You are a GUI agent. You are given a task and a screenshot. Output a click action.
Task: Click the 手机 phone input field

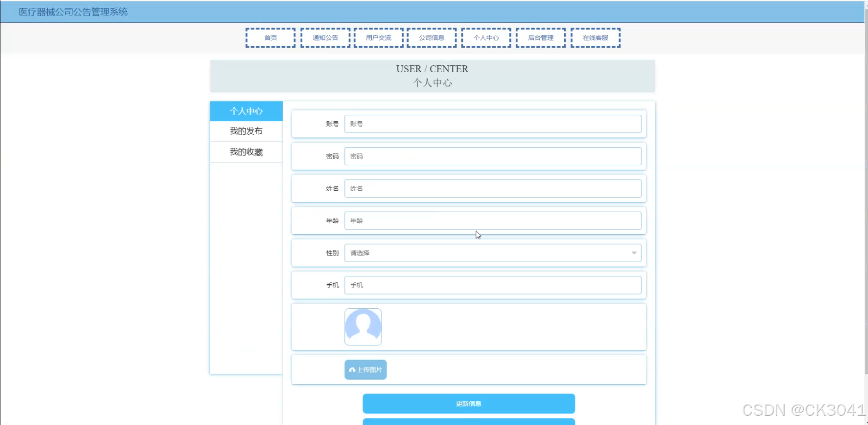[x=493, y=285]
